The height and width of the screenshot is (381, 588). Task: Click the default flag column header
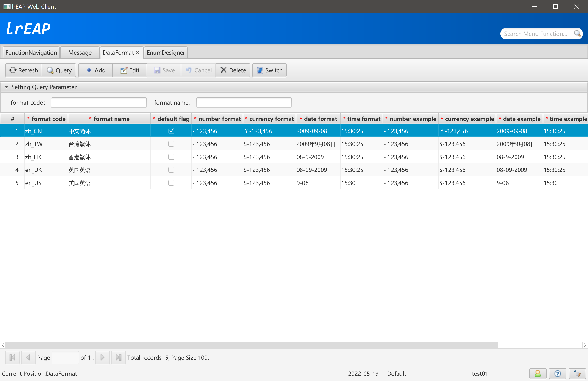171,119
